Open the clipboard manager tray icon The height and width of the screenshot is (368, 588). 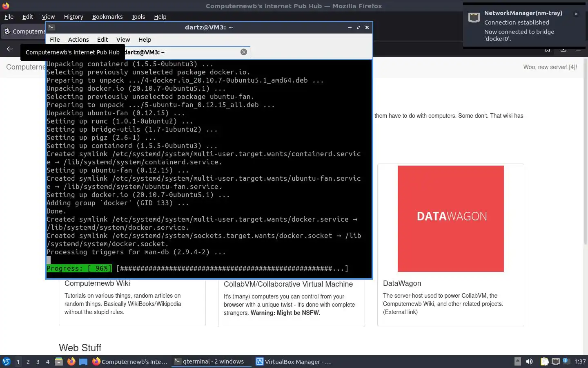click(x=544, y=361)
